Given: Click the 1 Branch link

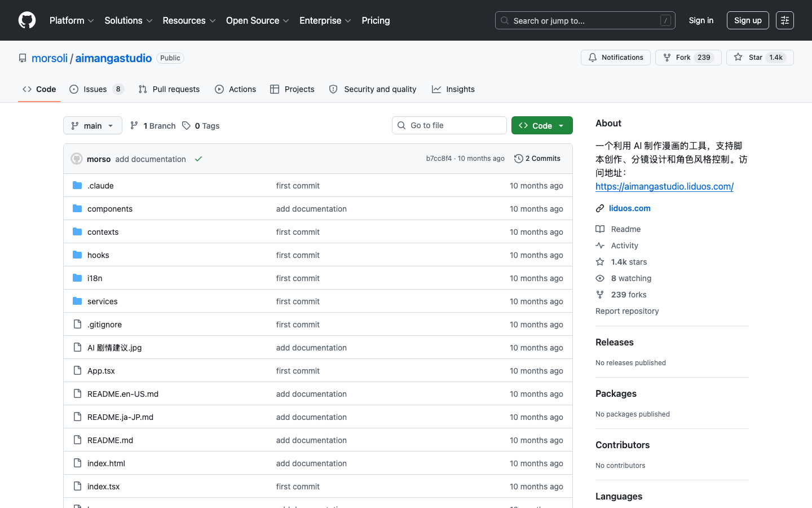Looking at the screenshot, I should click(x=153, y=125).
